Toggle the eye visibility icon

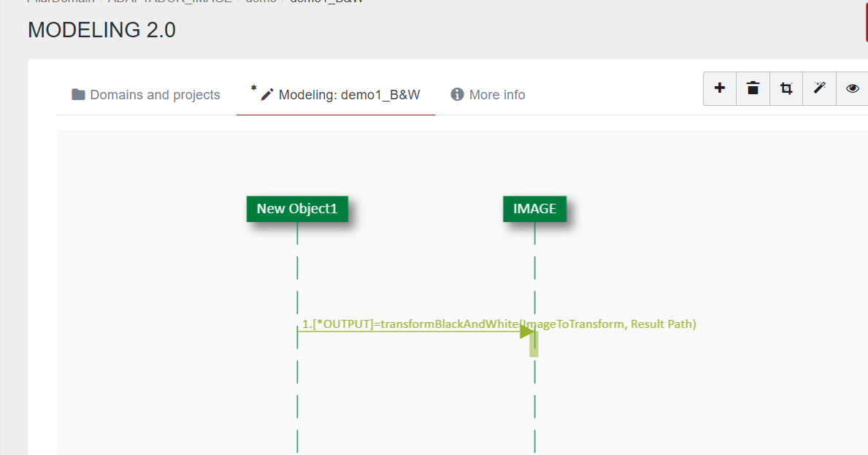point(852,88)
